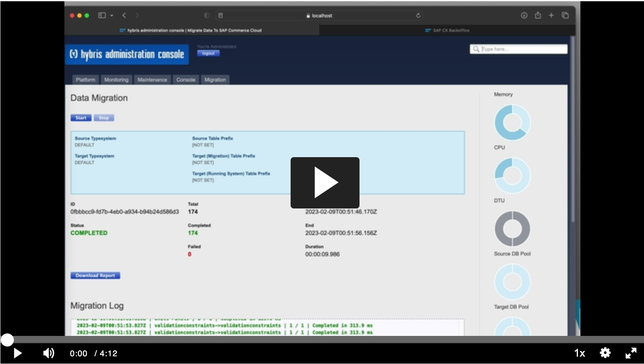The height and width of the screenshot is (364, 644).
Task: Select the hybris administration console browser tab
Action: [192, 30]
